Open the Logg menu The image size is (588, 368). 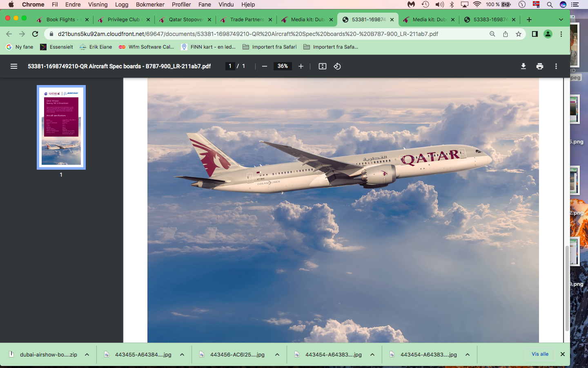(x=122, y=4)
